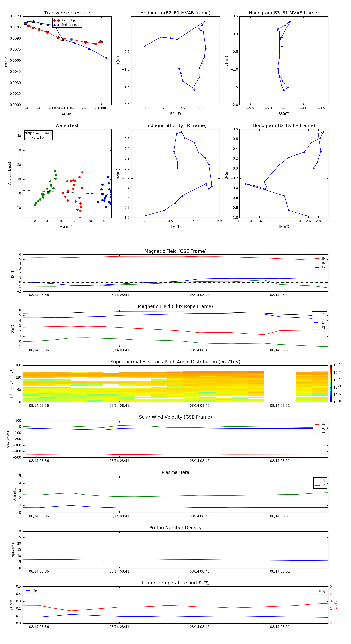Click the 'Hodogram(Bz_By FR frame)' title

[x=175, y=125]
